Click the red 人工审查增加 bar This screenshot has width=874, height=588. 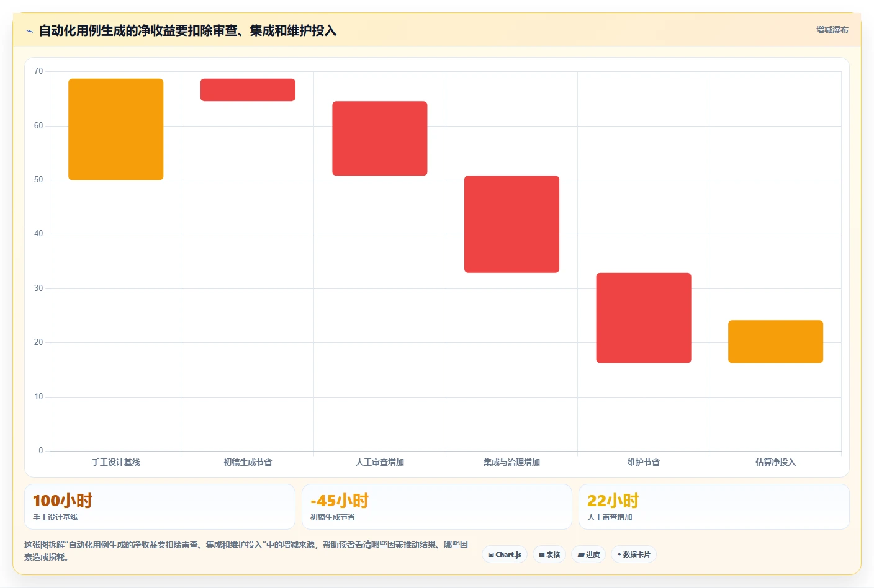(380, 138)
